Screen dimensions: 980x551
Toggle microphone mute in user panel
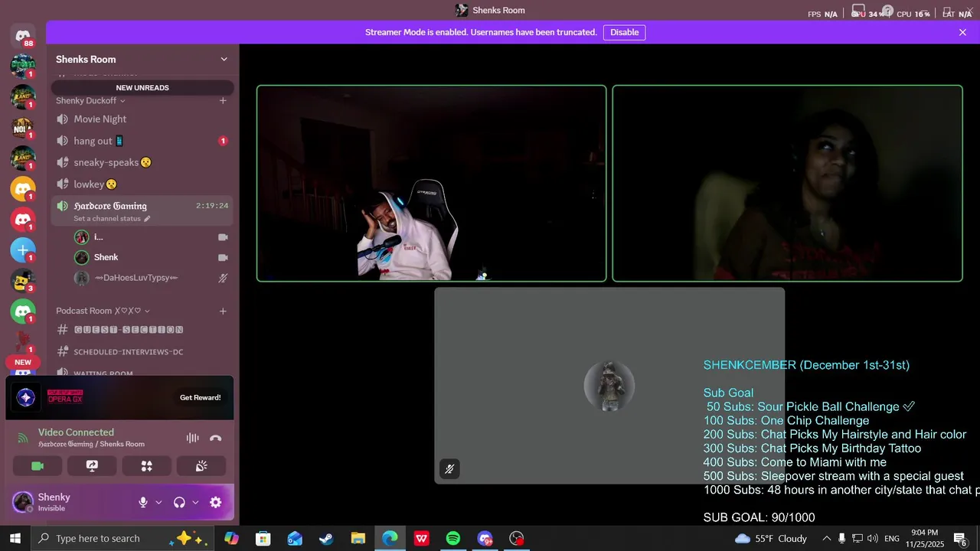click(x=142, y=502)
